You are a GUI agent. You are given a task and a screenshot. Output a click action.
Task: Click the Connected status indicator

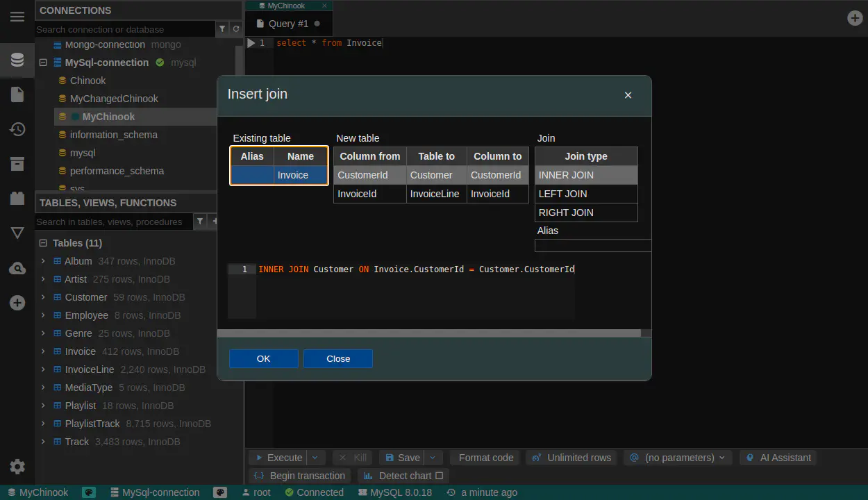314,492
